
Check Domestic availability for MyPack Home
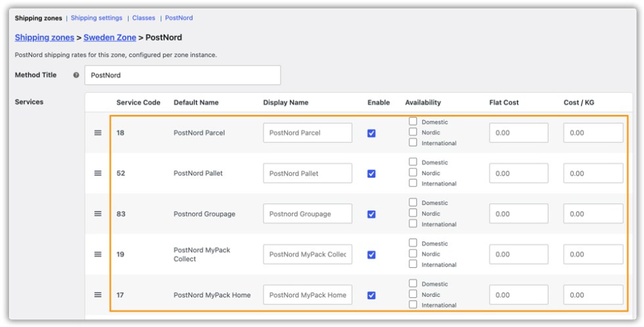point(413,284)
